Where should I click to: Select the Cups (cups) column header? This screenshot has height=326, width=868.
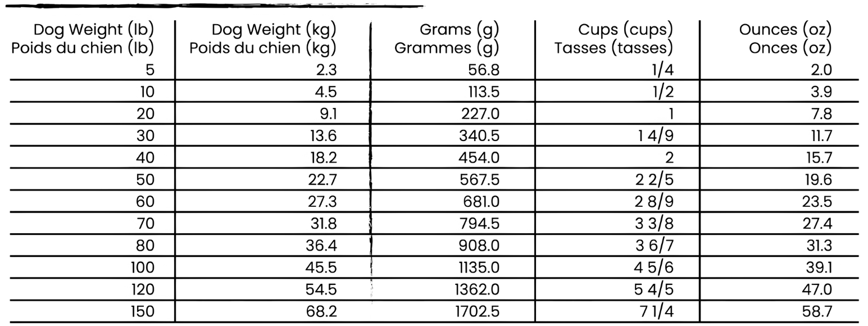(x=614, y=38)
